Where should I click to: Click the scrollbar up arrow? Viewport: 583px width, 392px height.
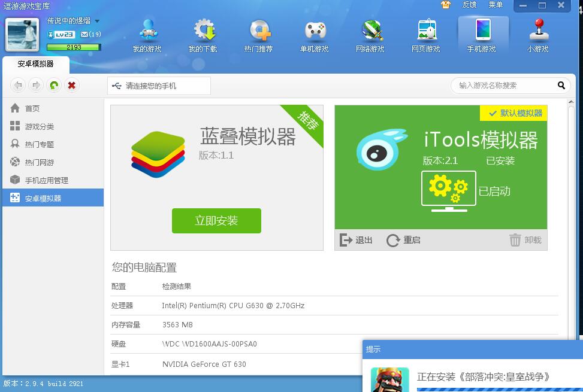571,102
